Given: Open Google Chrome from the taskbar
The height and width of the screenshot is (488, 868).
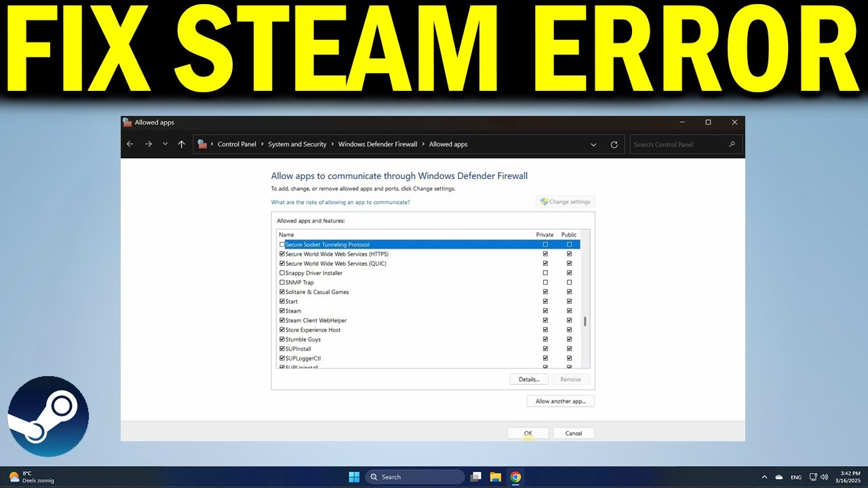Looking at the screenshot, I should coord(515,477).
